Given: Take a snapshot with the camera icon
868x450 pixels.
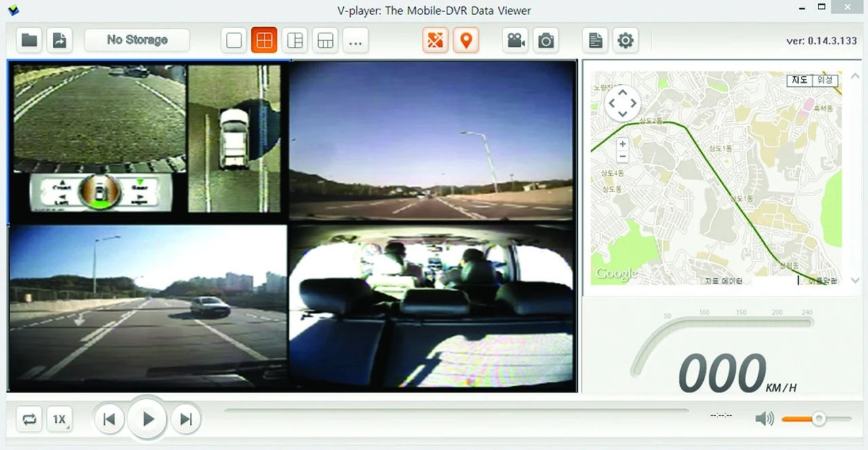Looking at the screenshot, I should tap(546, 41).
